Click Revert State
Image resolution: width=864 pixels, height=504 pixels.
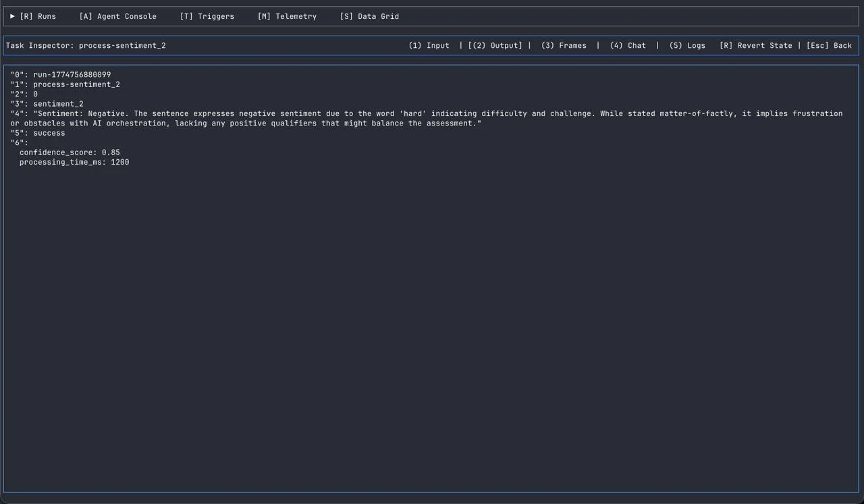pyautogui.click(x=756, y=45)
